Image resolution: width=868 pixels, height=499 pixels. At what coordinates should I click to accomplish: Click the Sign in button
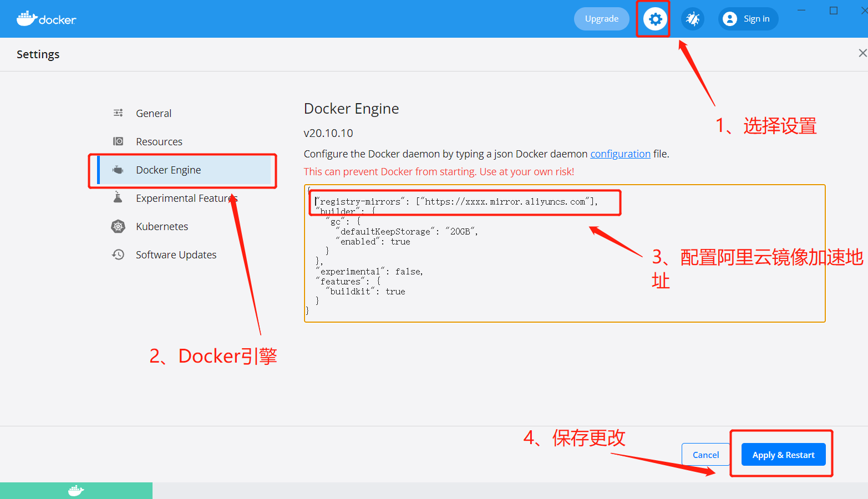coord(748,19)
